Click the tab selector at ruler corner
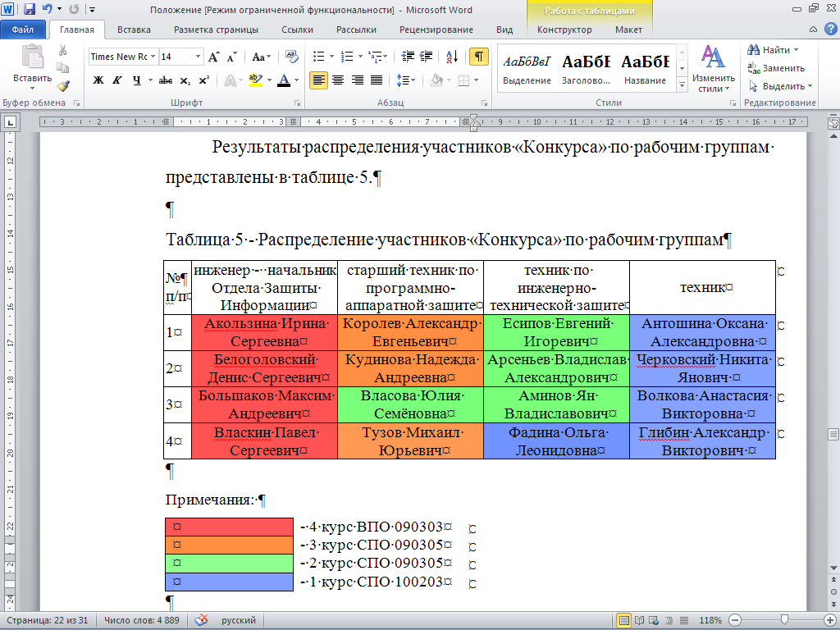This screenshot has width=840, height=630. pos(10,123)
